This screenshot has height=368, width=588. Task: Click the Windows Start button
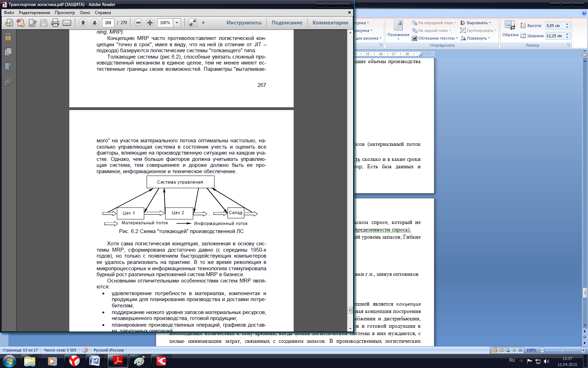[9, 361]
